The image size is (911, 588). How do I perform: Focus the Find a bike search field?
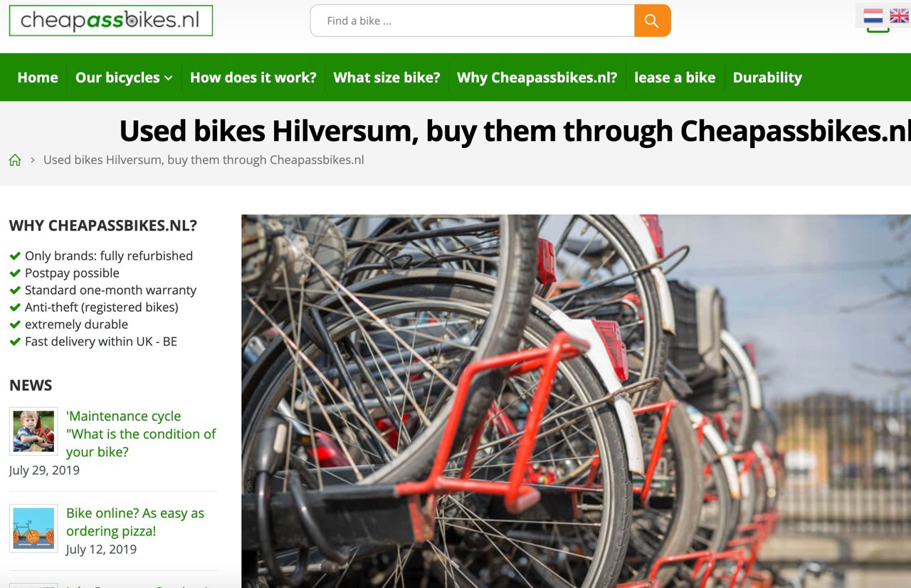point(473,21)
